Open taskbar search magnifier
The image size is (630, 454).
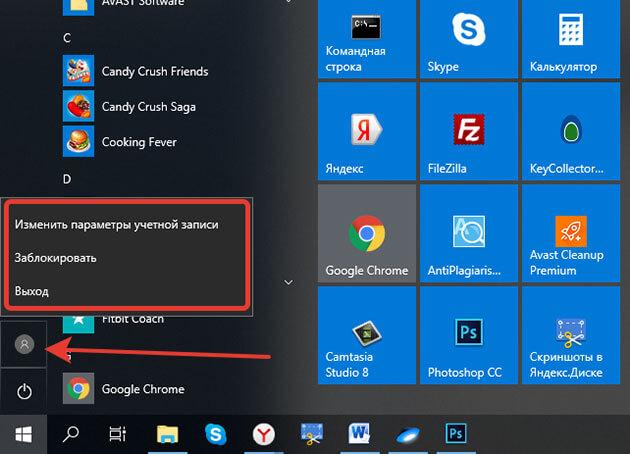click(x=71, y=434)
